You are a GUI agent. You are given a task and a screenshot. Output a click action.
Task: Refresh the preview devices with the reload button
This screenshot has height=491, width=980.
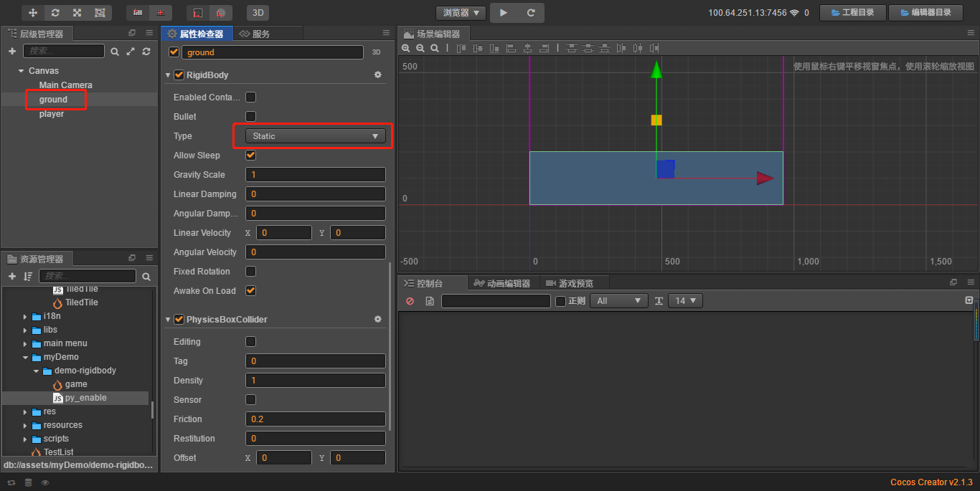(x=531, y=13)
